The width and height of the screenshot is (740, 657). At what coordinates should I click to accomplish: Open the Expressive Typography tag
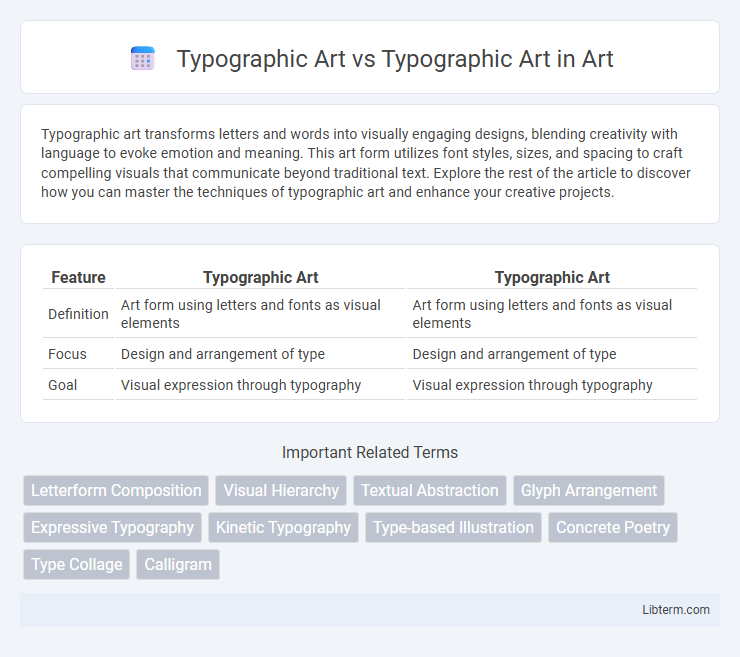(x=112, y=527)
